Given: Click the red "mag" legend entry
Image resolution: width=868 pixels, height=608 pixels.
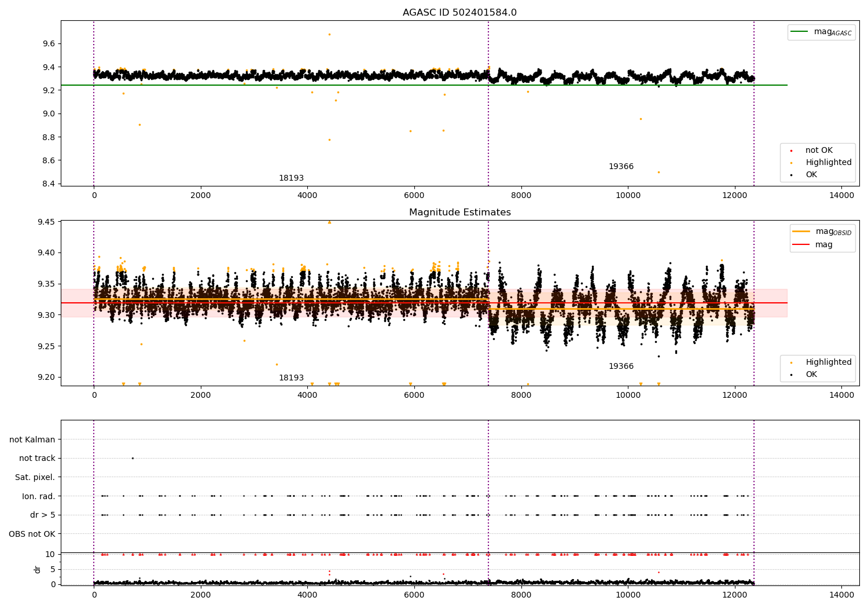Looking at the screenshot, I should click(813, 245).
